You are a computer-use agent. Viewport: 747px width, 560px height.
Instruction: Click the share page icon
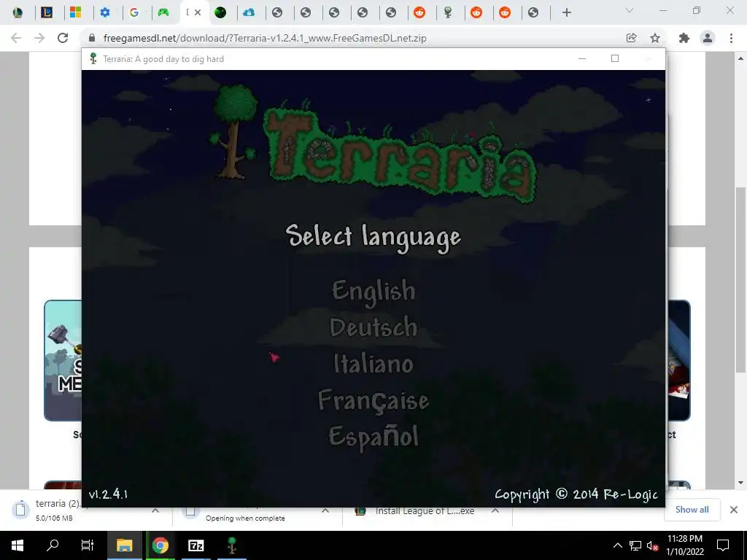pyautogui.click(x=632, y=38)
